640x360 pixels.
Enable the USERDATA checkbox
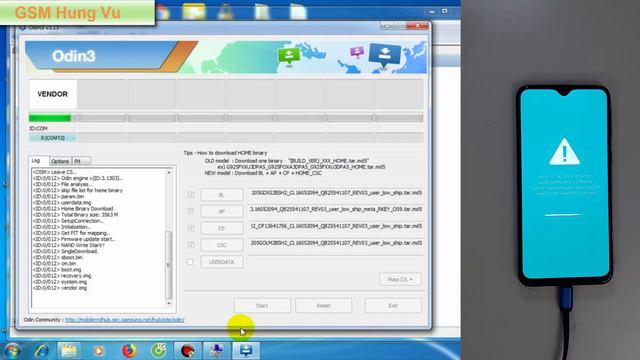(x=190, y=262)
